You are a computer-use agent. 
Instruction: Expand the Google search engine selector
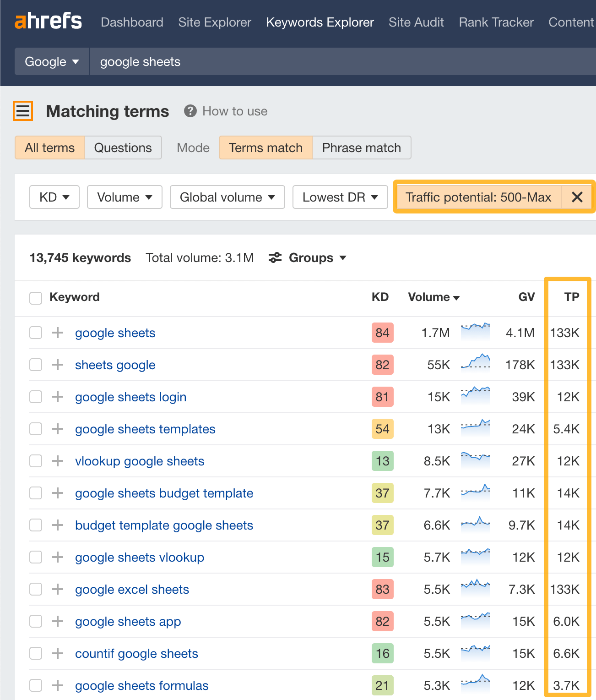pos(51,61)
